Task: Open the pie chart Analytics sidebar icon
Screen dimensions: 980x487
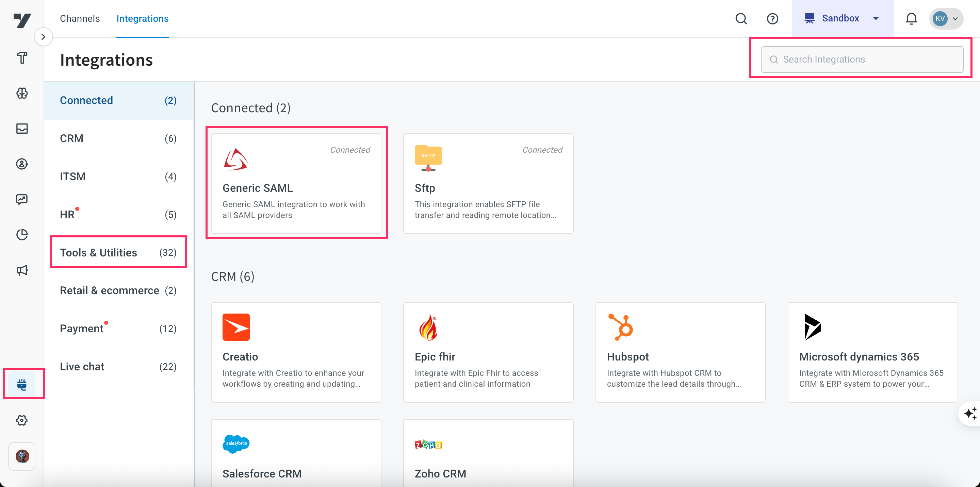Action: click(22, 235)
